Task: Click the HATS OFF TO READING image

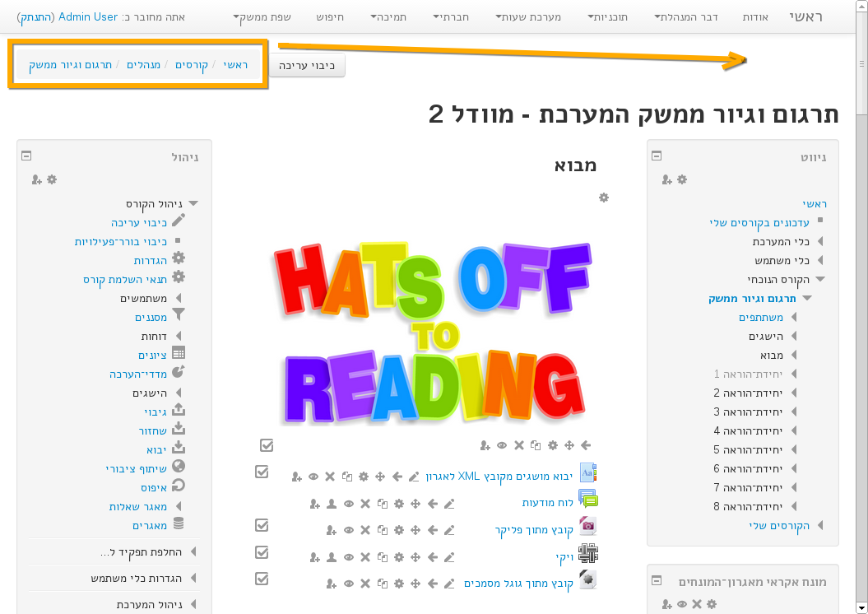Action: tap(432, 333)
